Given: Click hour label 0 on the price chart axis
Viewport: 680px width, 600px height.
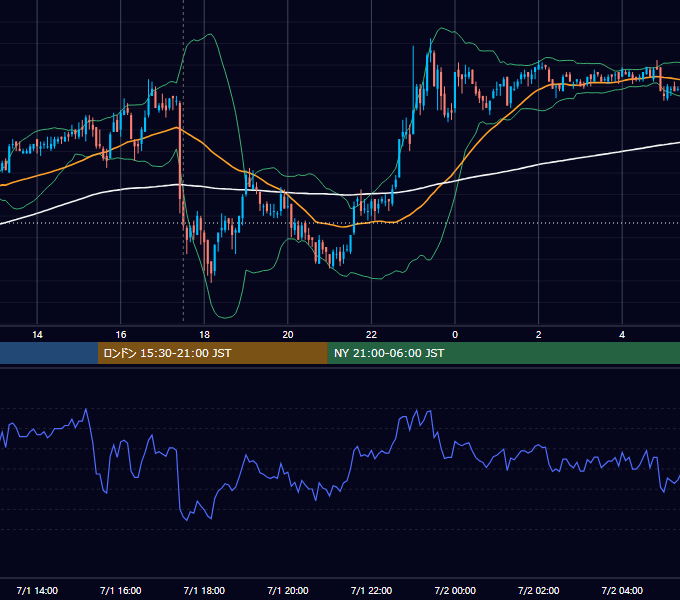Looking at the screenshot, I should click(x=455, y=335).
